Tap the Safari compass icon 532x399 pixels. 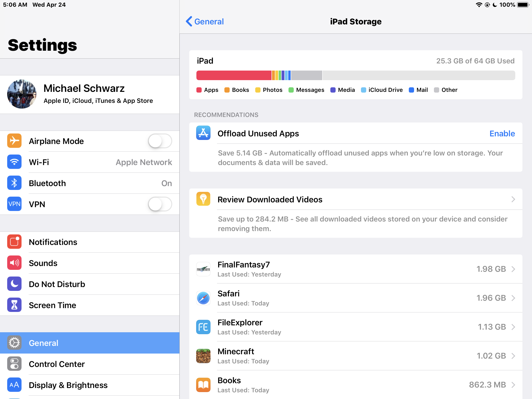(x=203, y=298)
